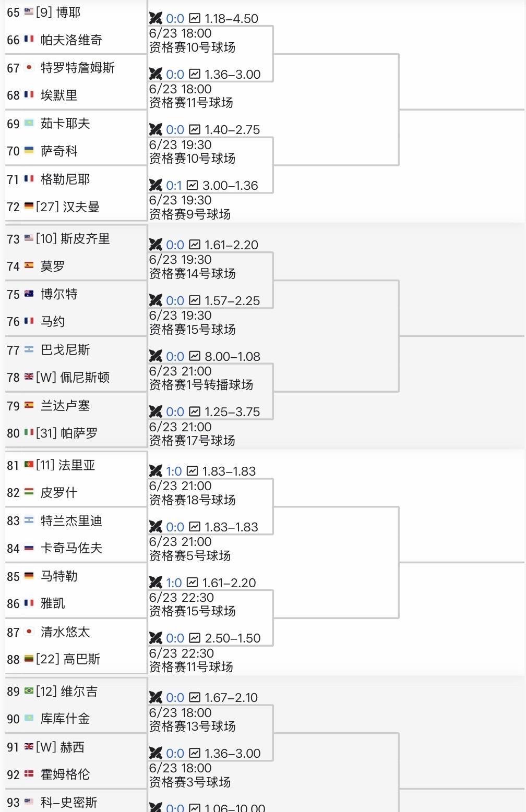Open odds chart icon beside 1.61–2.20 for 马特勒
Image resolution: width=526 pixels, height=812 pixels.
coord(193,583)
